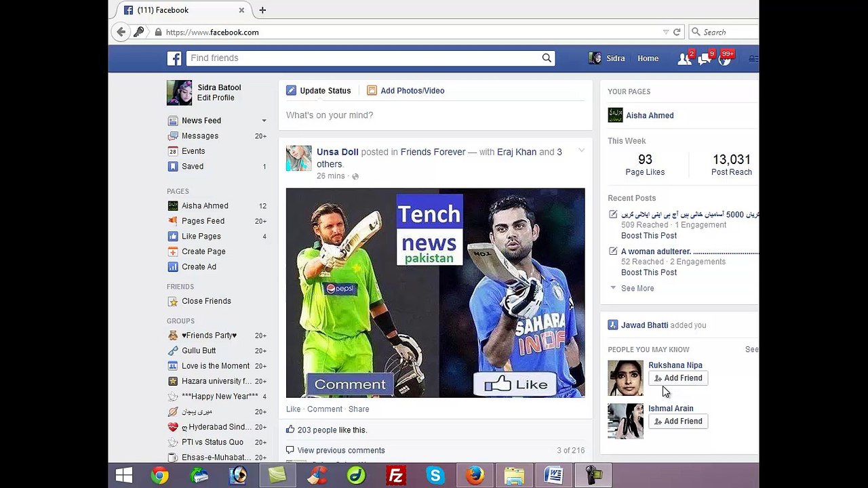This screenshot has height=488, width=868.
Task: Open Aisha Ahmed page under Your Pages
Action: pos(650,116)
